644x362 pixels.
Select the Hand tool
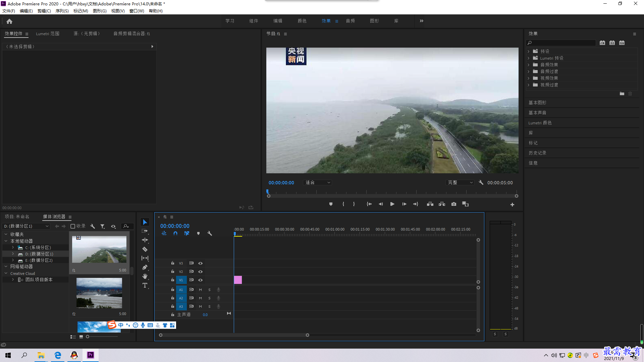[x=145, y=276]
